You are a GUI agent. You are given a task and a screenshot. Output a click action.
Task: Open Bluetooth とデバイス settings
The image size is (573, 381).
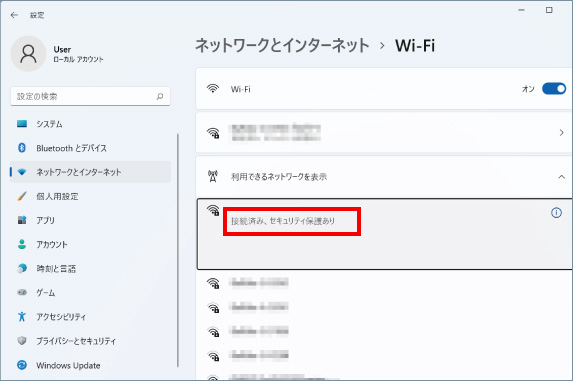(x=90, y=148)
